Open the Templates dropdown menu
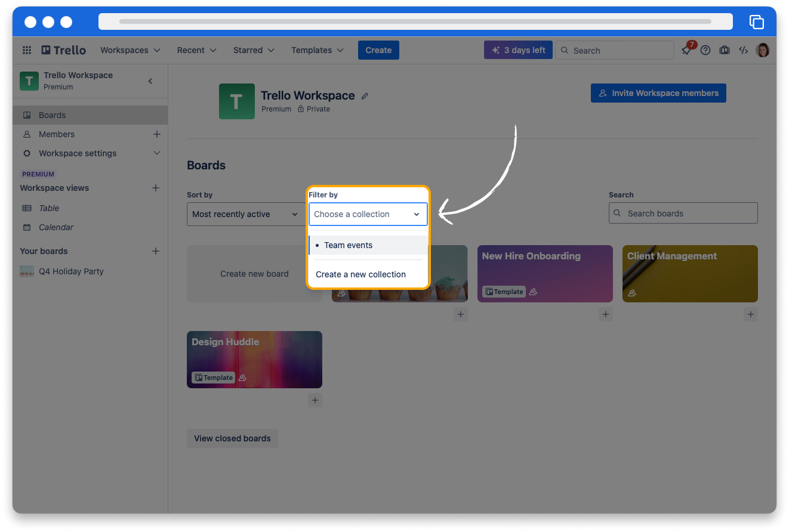 point(318,50)
